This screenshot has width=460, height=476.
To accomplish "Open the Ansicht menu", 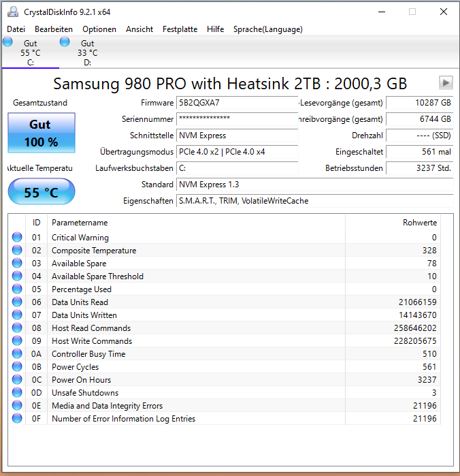I will 139,29.
